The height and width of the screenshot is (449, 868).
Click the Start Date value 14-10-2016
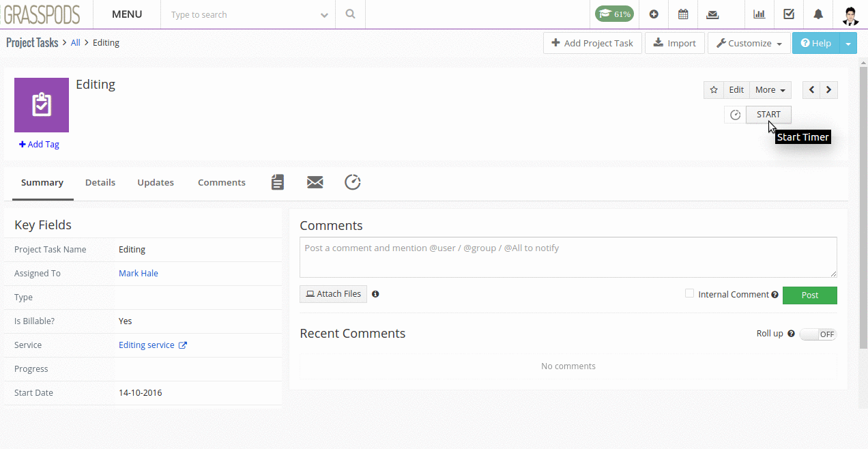point(141,393)
